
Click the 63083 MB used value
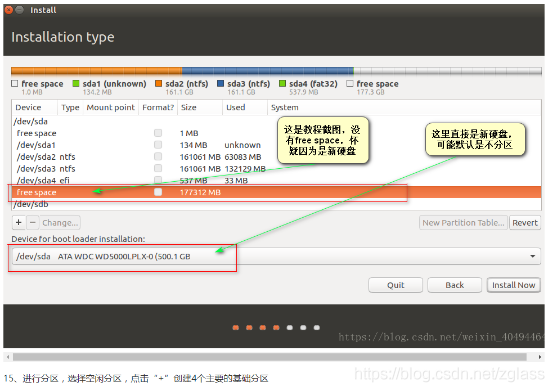(243, 157)
